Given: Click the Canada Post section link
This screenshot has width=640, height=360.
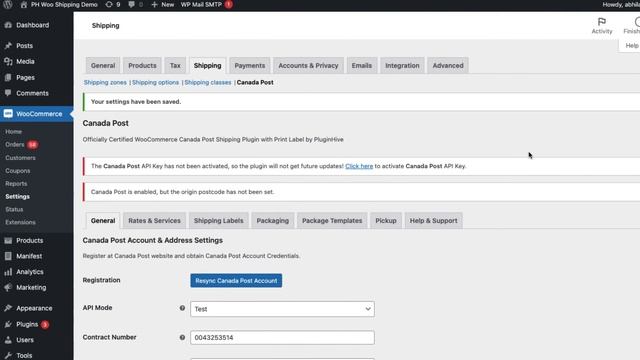Looking at the screenshot, I should pos(255,82).
